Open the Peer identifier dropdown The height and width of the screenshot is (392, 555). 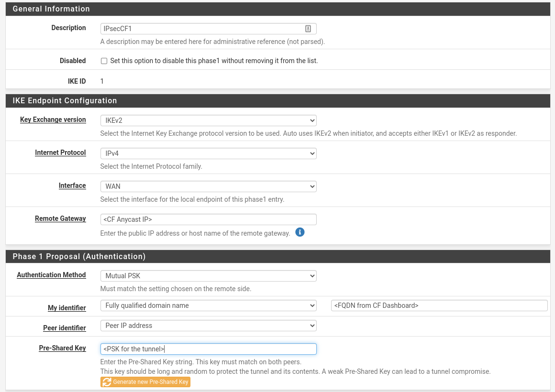coord(208,326)
